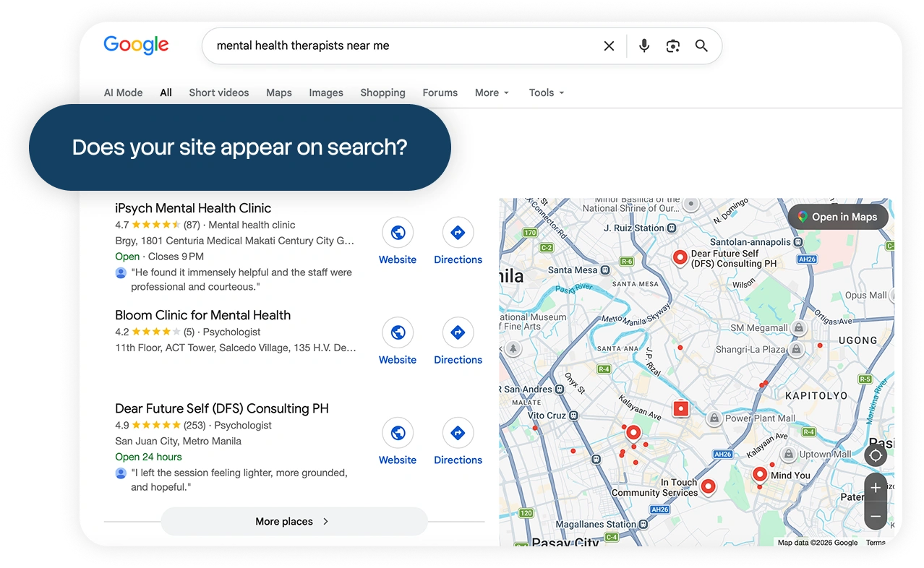Clear the search query with X icon
The image size is (924, 568).
pyautogui.click(x=609, y=46)
